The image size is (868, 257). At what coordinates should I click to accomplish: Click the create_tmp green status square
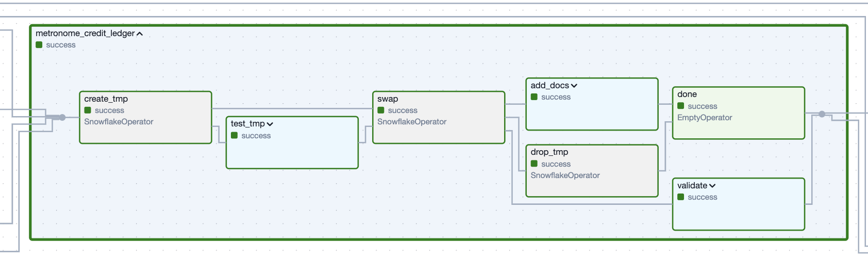tap(88, 110)
